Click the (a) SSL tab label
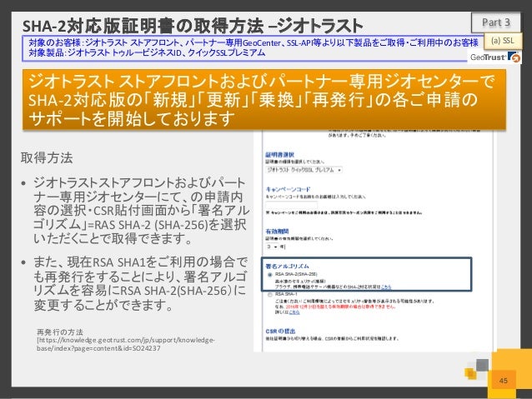The height and width of the screenshot is (399, 532). click(503, 41)
